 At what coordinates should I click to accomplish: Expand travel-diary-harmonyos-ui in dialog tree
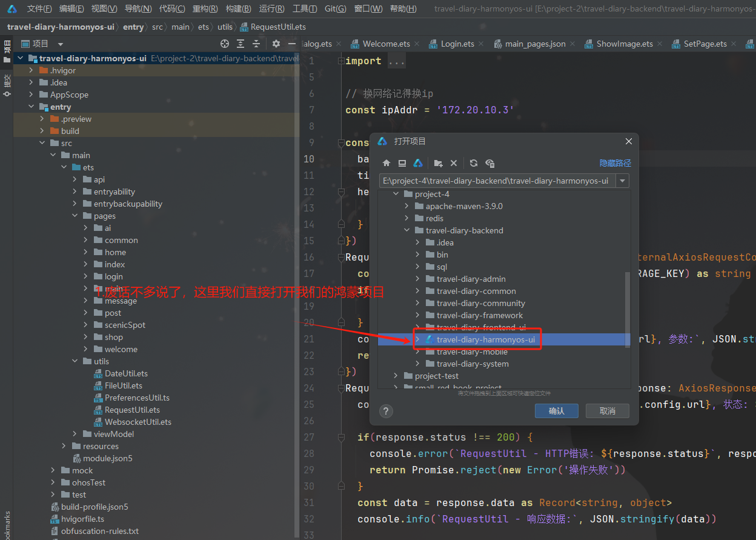417,339
